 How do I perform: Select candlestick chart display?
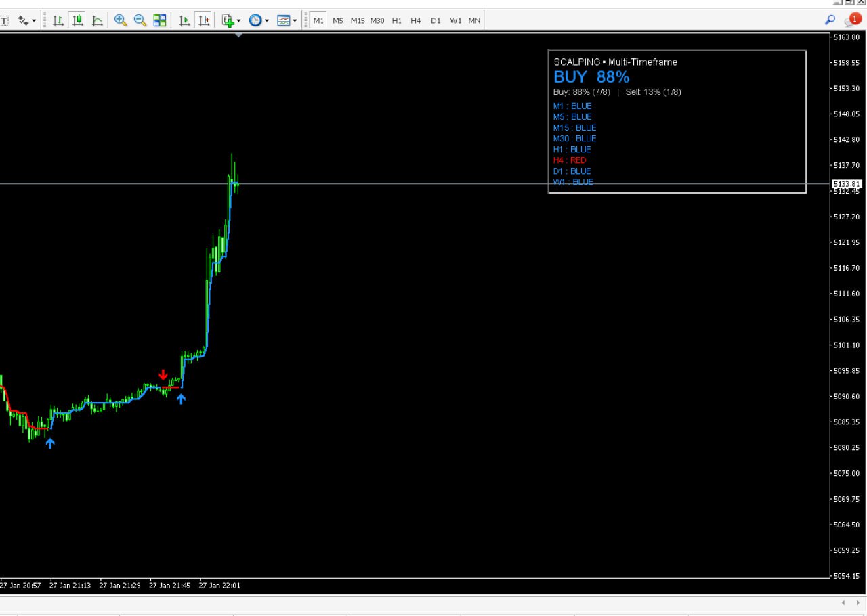coord(78,20)
